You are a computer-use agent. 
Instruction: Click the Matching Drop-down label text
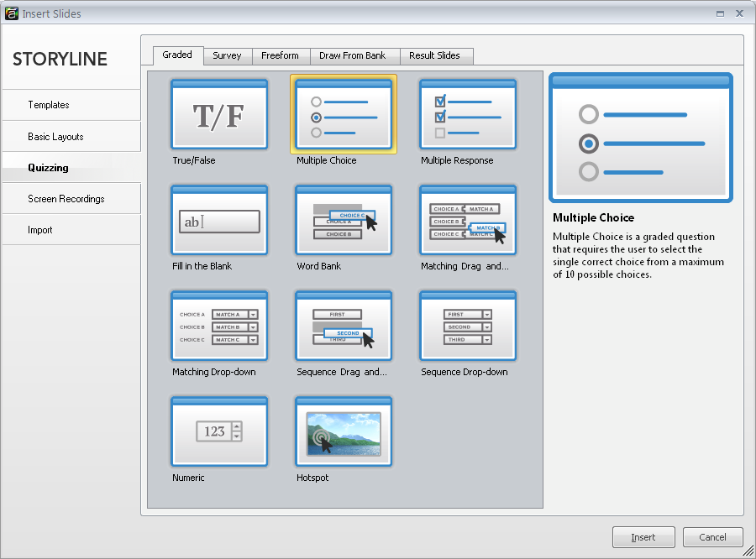(214, 372)
